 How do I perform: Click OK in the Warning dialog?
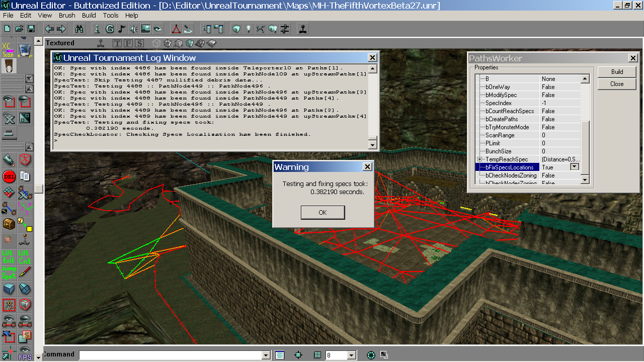coord(323,212)
